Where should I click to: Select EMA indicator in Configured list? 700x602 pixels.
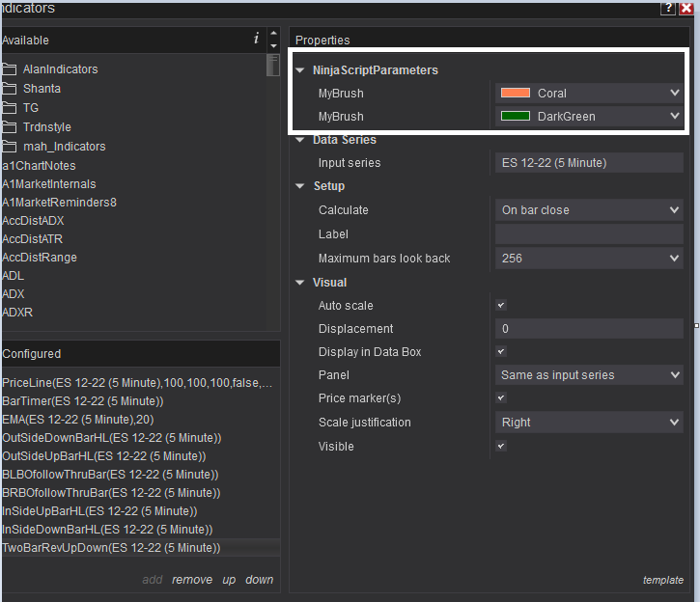click(78, 420)
